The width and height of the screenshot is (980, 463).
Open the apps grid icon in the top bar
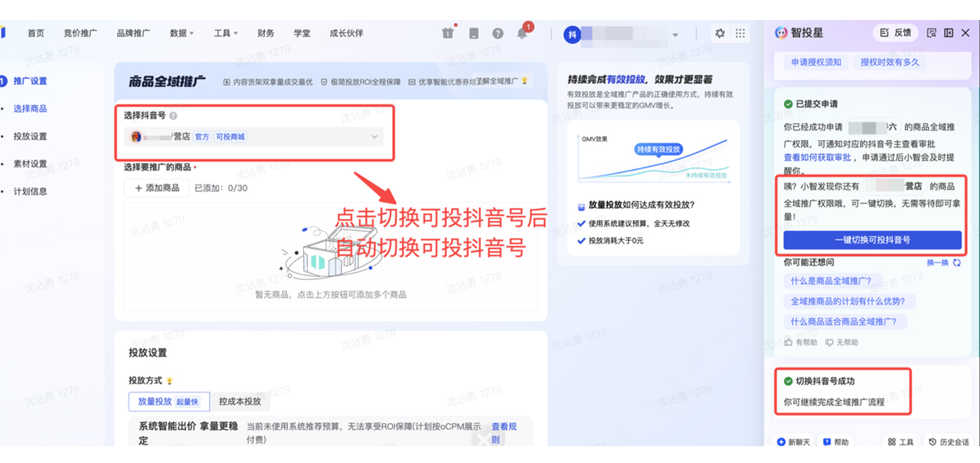pos(740,34)
